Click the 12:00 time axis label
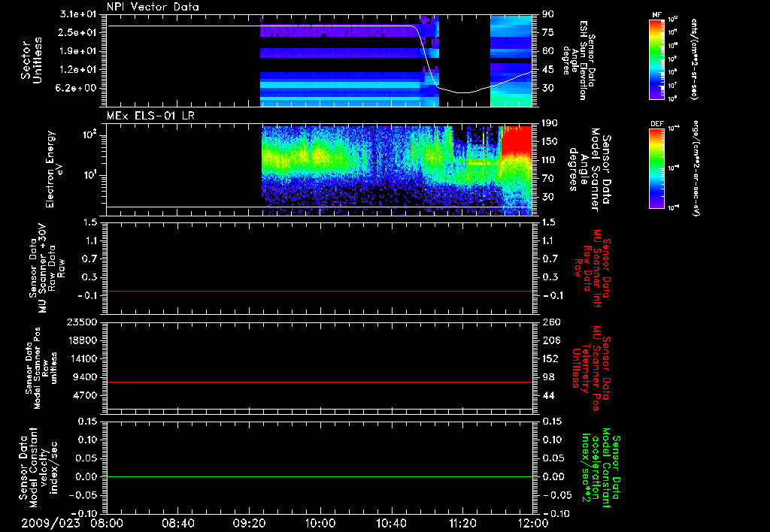770x532 pixels. pyautogui.click(x=533, y=523)
